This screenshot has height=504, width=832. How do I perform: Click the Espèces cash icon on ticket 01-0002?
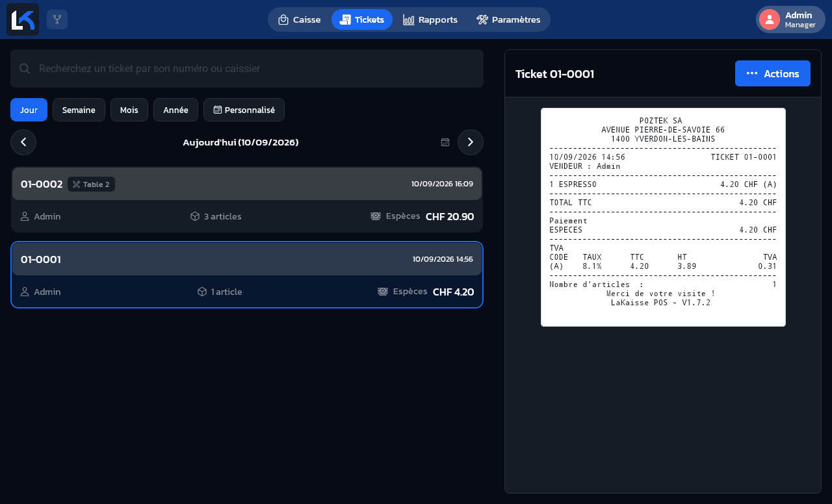coord(376,216)
